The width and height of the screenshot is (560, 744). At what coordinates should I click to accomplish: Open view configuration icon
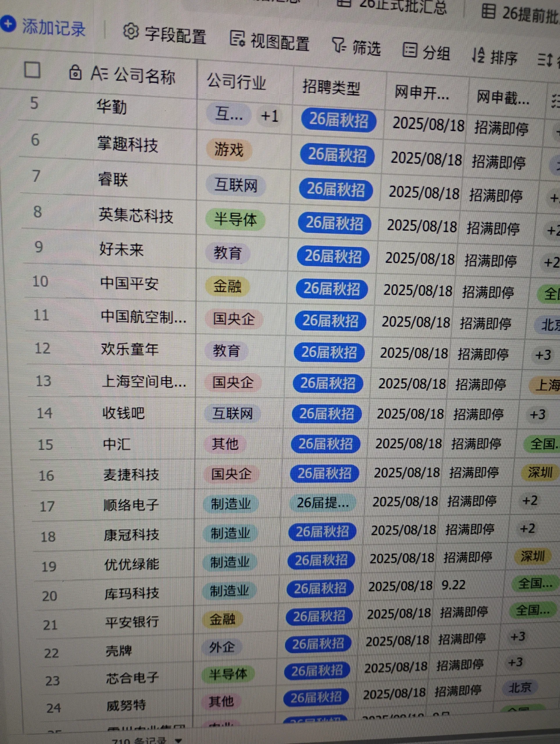point(237,39)
